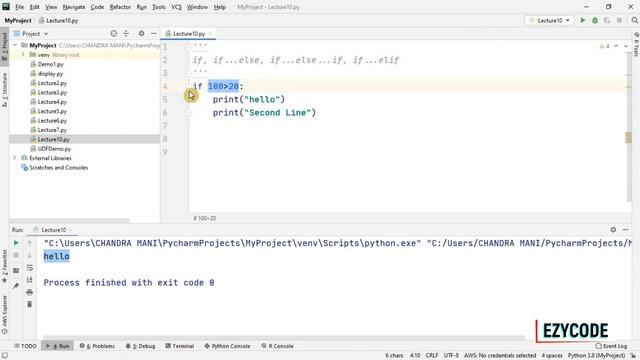Open the Event Log
Image resolution: width=640 pixels, height=360 pixels.
(611, 346)
